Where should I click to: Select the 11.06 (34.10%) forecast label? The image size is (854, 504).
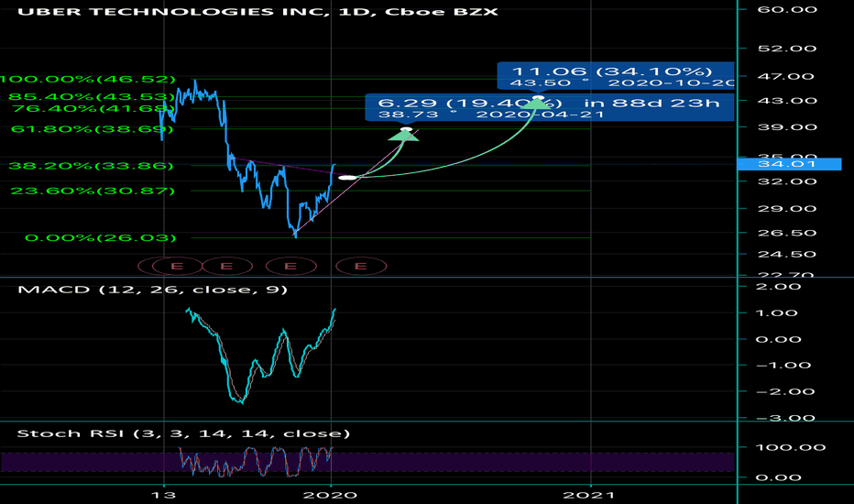[x=616, y=76]
